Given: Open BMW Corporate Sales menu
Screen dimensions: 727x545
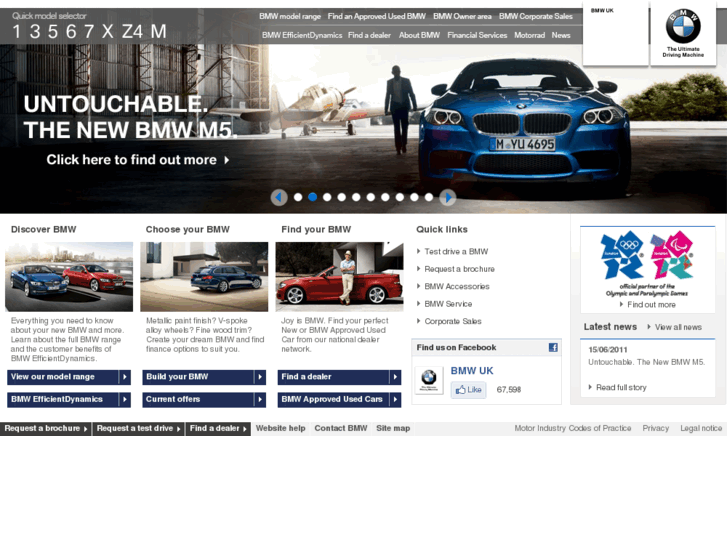Looking at the screenshot, I should point(536,16).
